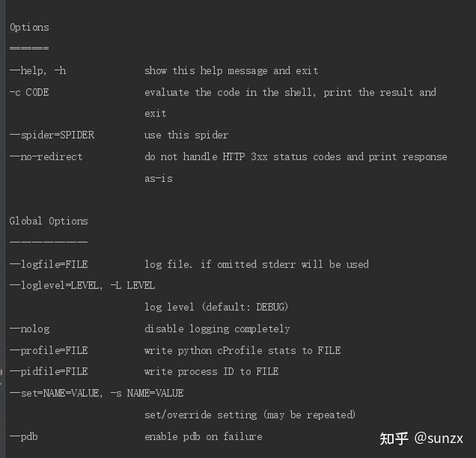This screenshot has height=458, width=476.
Task: Click the --set=NAME=VALUE option line
Action: (x=97, y=393)
